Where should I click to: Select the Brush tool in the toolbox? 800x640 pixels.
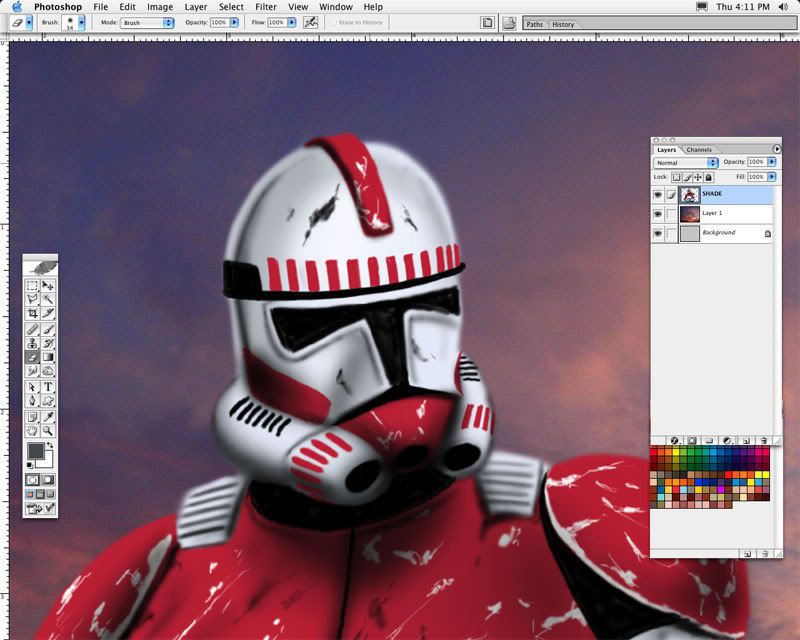tap(48, 330)
